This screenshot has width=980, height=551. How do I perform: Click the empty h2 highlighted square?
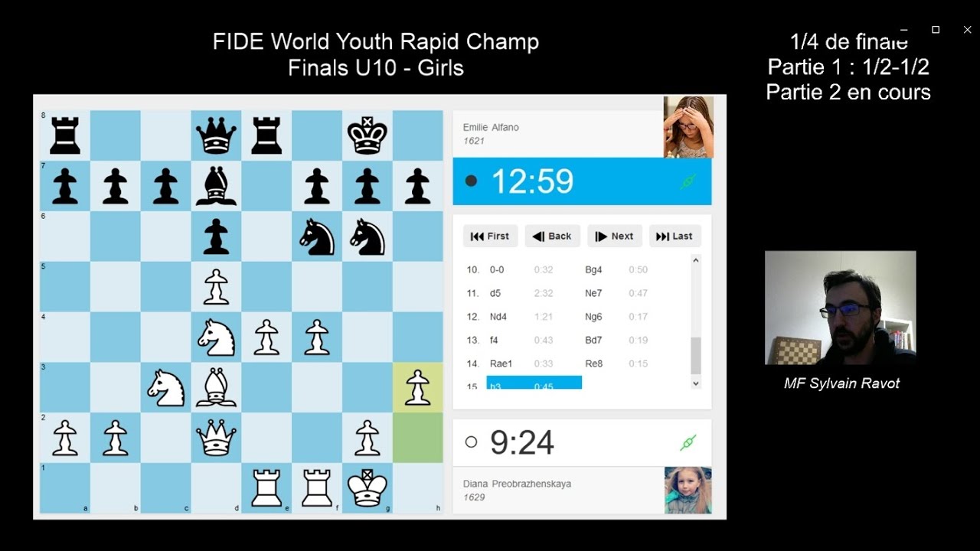pyautogui.click(x=417, y=439)
